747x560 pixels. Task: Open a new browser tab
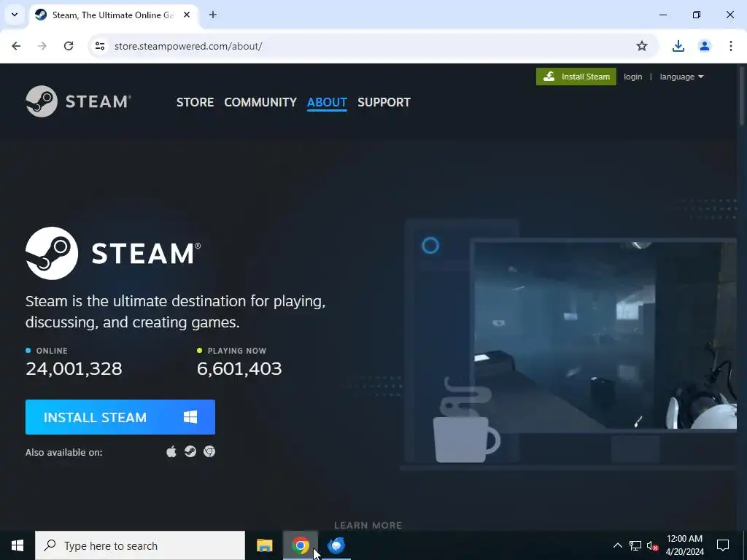tap(213, 15)
